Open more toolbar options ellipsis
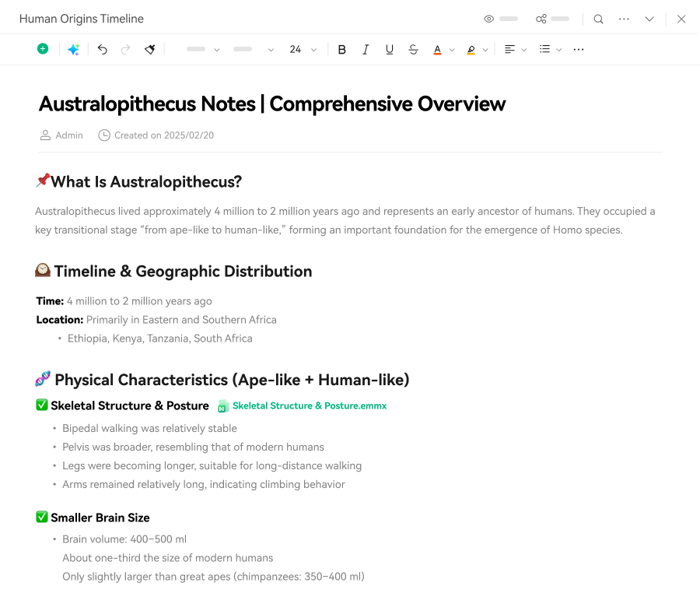Viewport: 700px width, 593px height. click(579, 50)
